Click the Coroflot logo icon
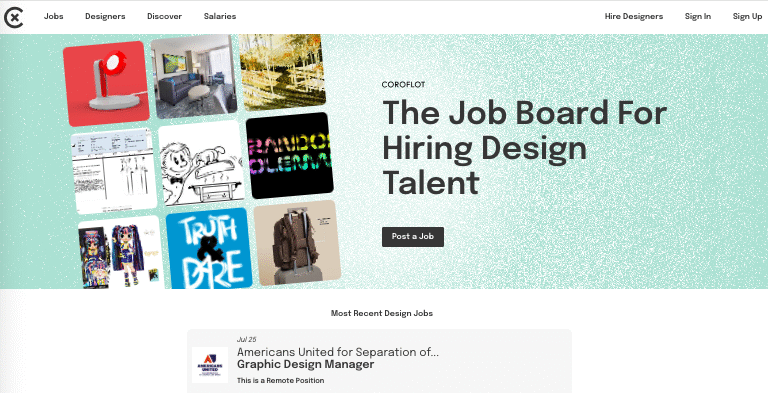768x393 pixels. pyautogui.click(x=13, y=18)
